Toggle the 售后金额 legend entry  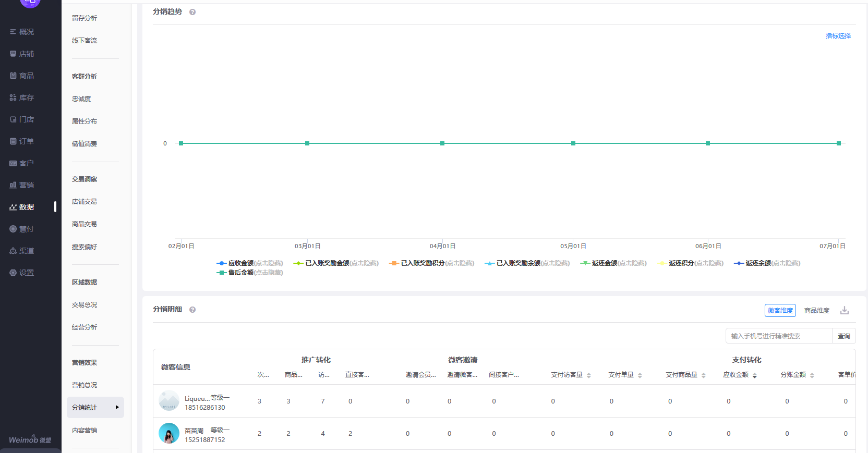(250, 273)
